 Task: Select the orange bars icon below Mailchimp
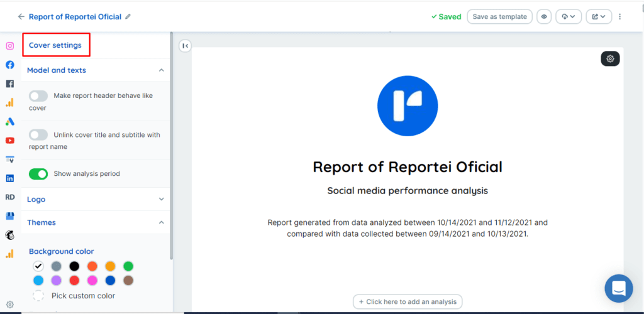(10, 254)
